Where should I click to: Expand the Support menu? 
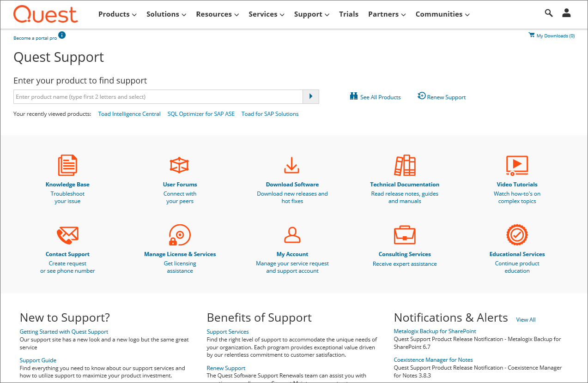(x=312, y=14)
